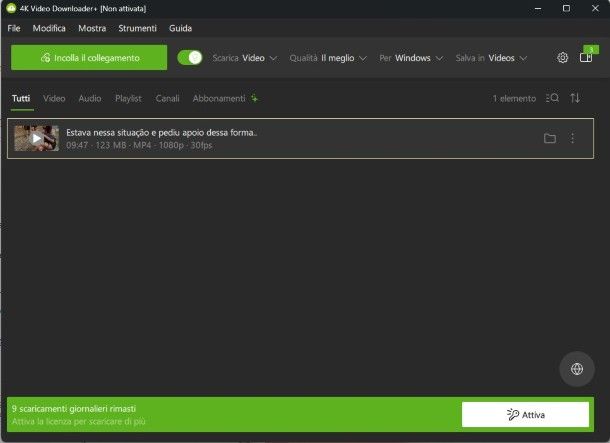
Task: Switch to the Abbonamenti tab
Action: click(219, 98)
